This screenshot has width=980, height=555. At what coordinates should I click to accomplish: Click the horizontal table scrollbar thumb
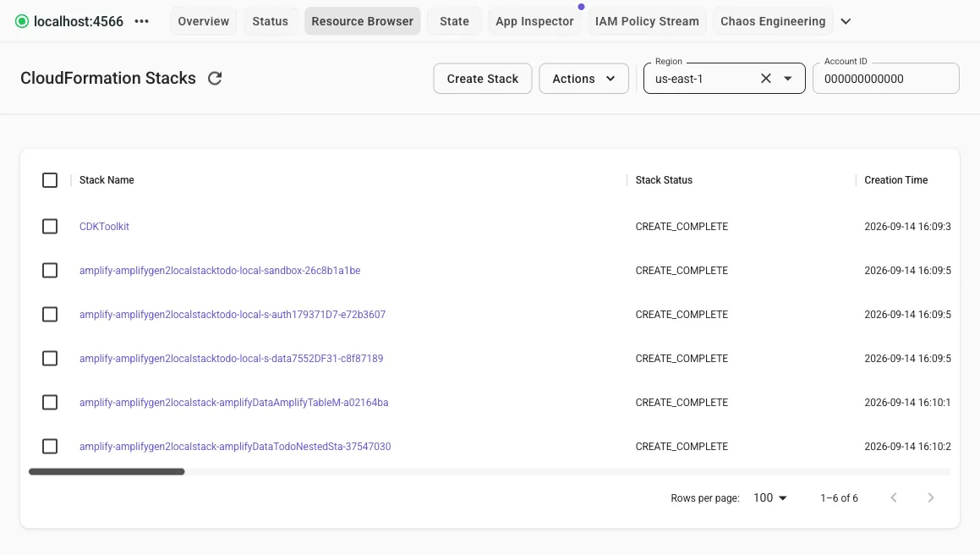[x=107, y=472]
